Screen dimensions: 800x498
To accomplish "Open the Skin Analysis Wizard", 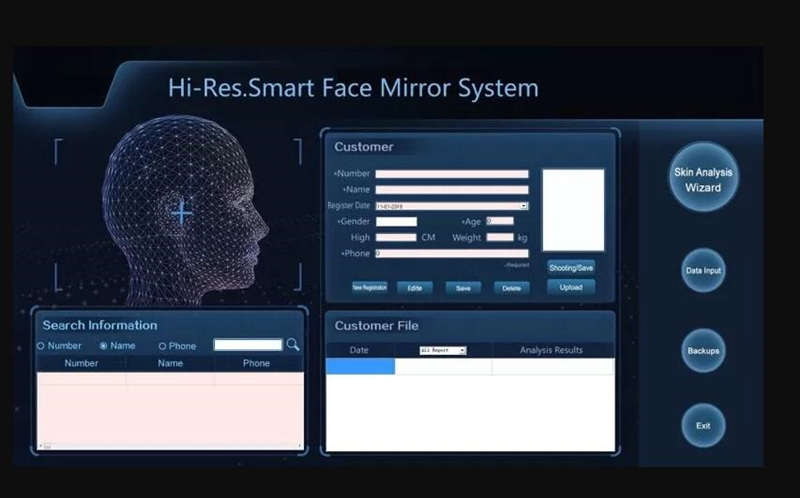I will click(703, 180).
